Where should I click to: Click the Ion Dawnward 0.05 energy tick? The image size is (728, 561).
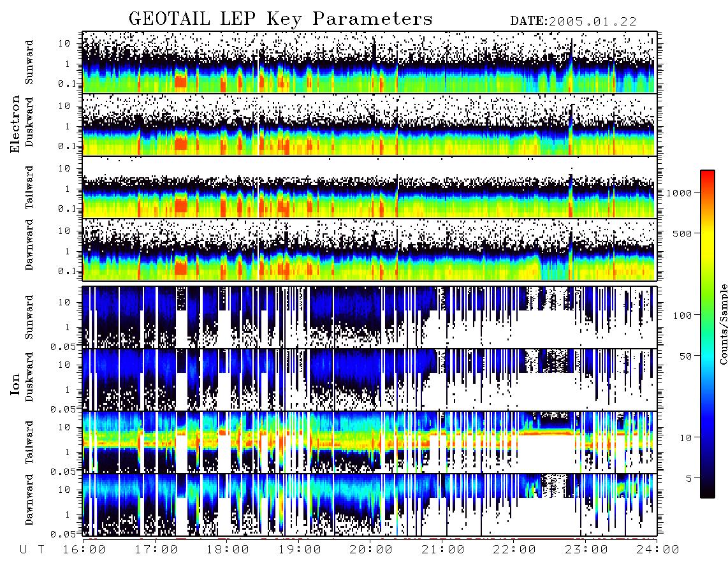[62, 534]
